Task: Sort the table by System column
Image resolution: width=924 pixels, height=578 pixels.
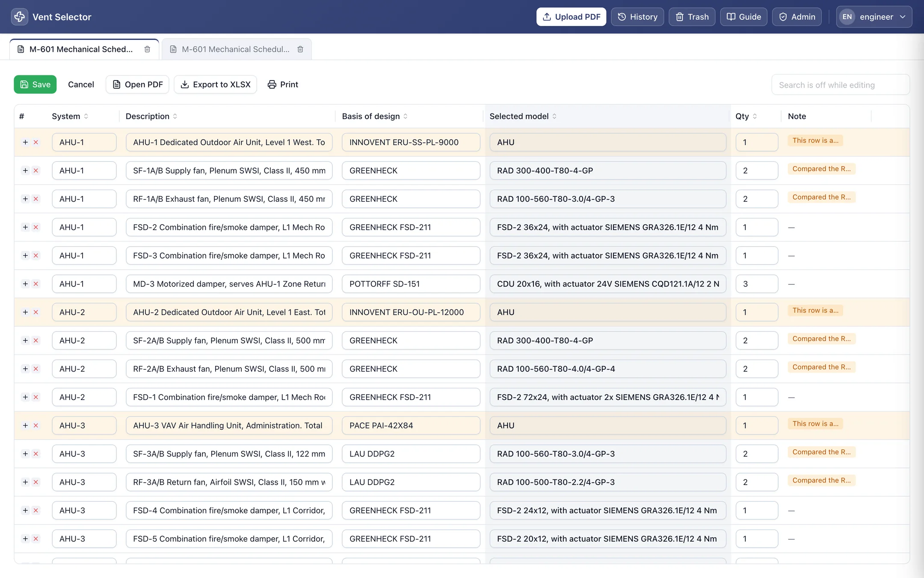Action: [x=70, y=116]
